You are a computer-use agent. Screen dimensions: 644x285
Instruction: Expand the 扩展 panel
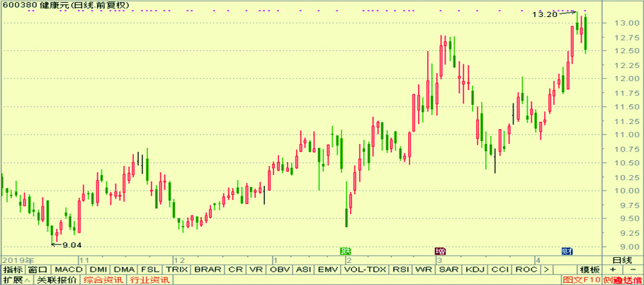(x=16, y=280)
